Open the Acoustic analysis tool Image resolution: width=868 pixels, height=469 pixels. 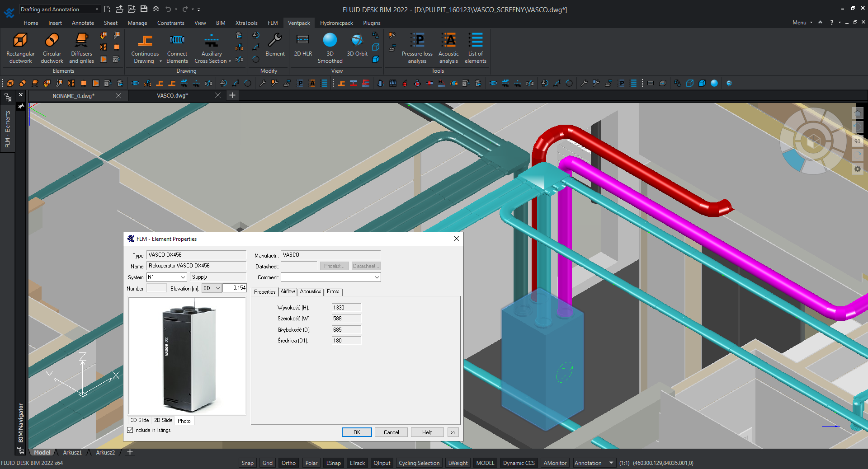(448, 47)
